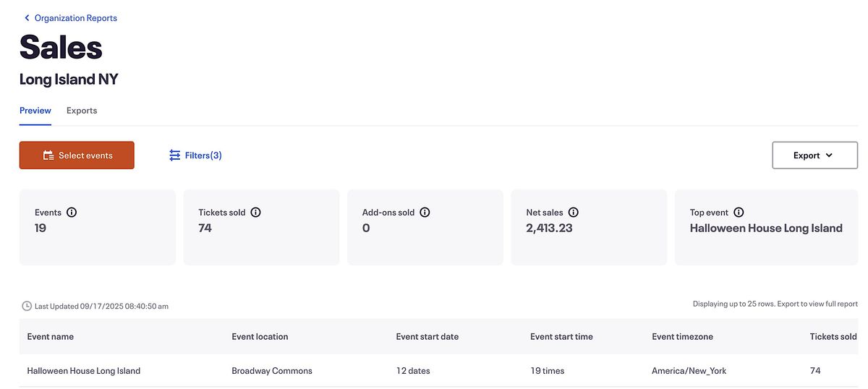Click the info icon beside Tickets sold
Viewport: 868px width, 389px height.
255,213
